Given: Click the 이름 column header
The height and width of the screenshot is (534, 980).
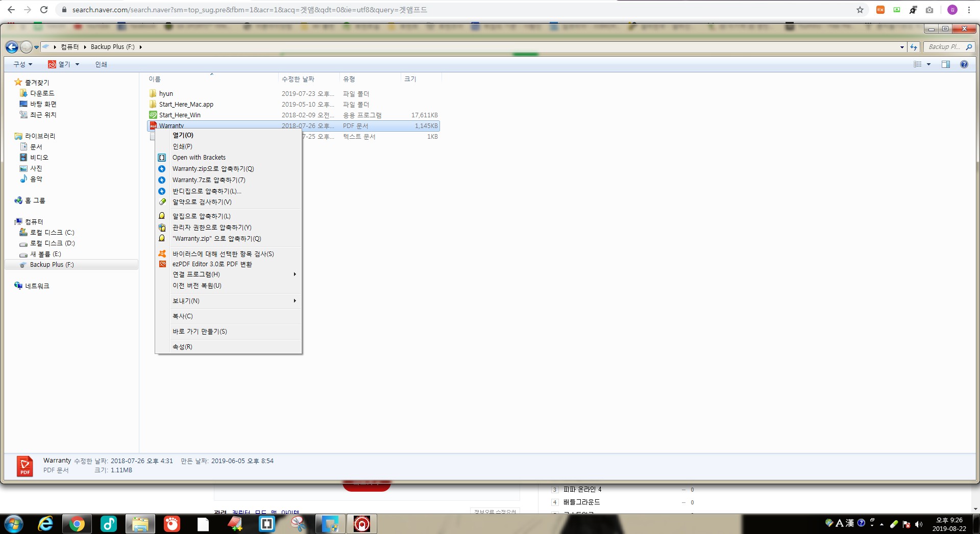Looking at the screenshot, I should point(211,79).
